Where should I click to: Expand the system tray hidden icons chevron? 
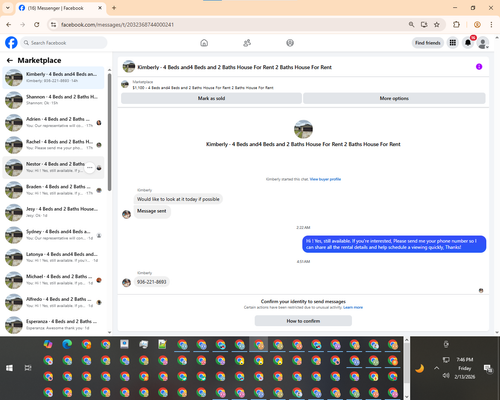(436, 368)
